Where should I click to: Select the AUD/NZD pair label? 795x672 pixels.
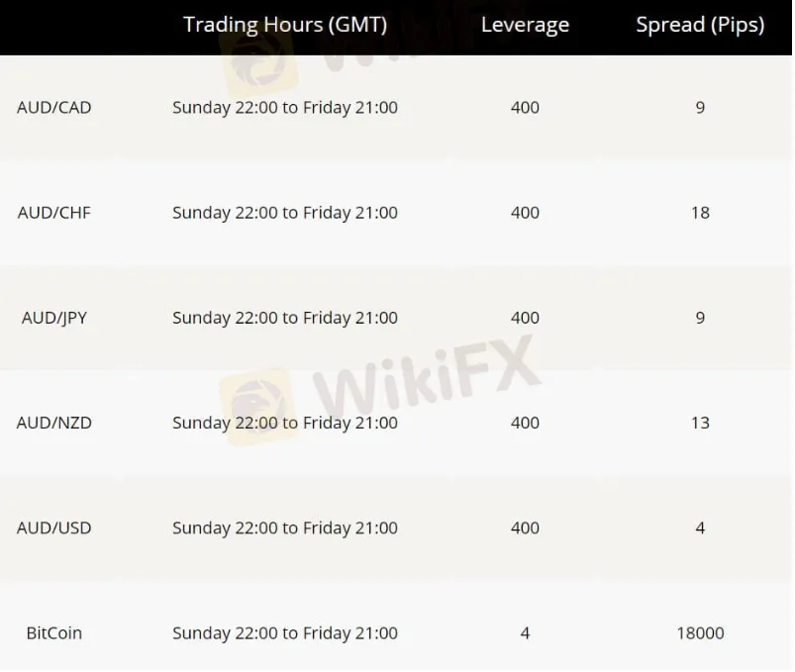coord(54,423)
